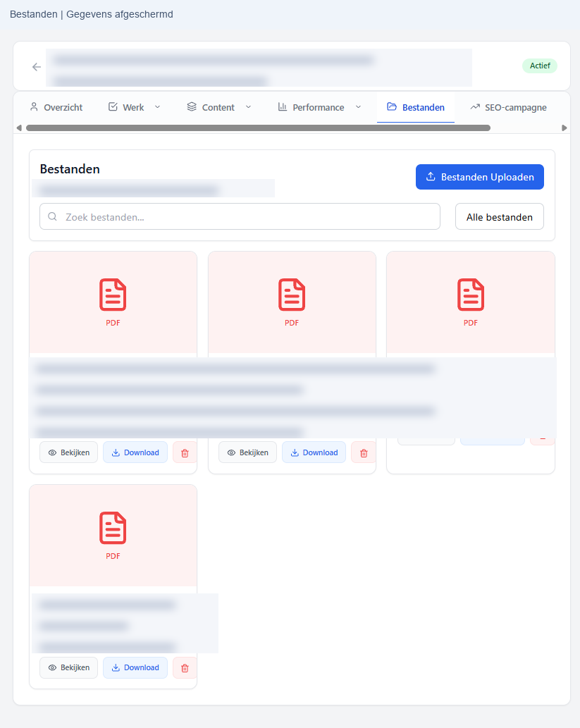Viewport: 580px width, 728px height.
Task: Open the PDF thumbnail in the bottom row
Action: tap(113, 536)
